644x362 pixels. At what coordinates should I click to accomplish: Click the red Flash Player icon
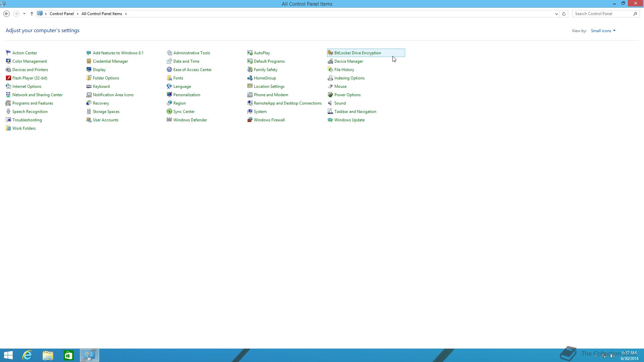[8, 78]
